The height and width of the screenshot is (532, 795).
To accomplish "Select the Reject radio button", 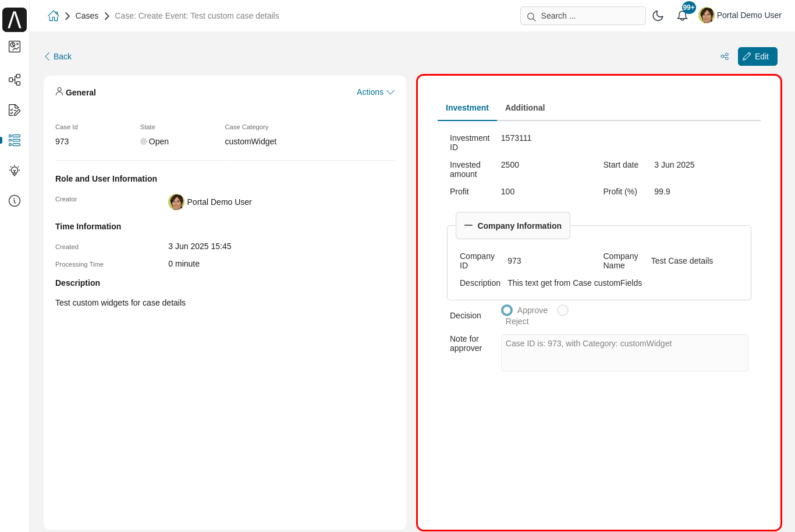I will tap(563, 310).
